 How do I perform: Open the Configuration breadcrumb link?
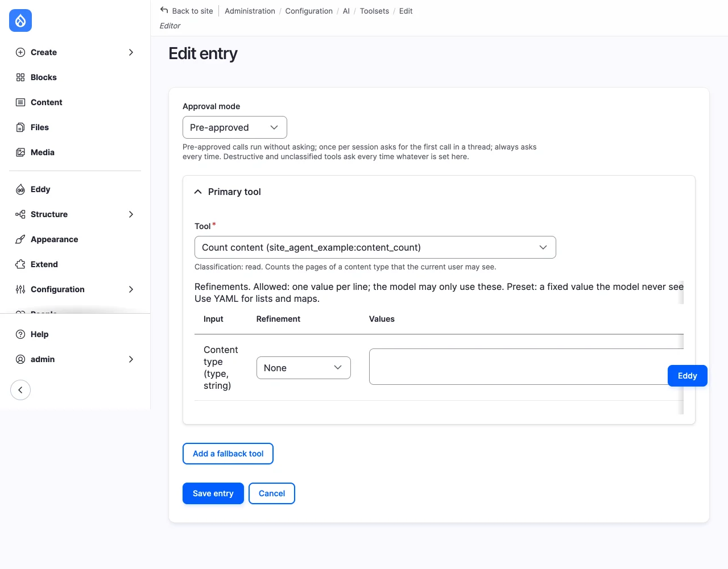(x=309, y=11)
